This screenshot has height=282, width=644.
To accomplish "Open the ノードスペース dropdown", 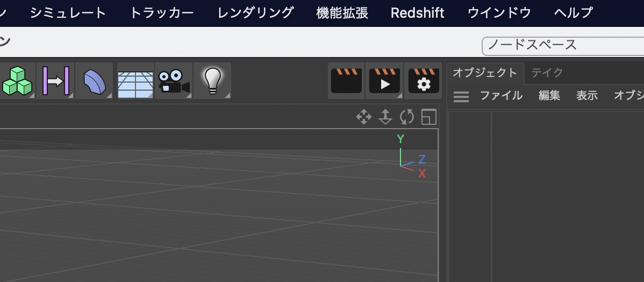I will tap(562, 45).
